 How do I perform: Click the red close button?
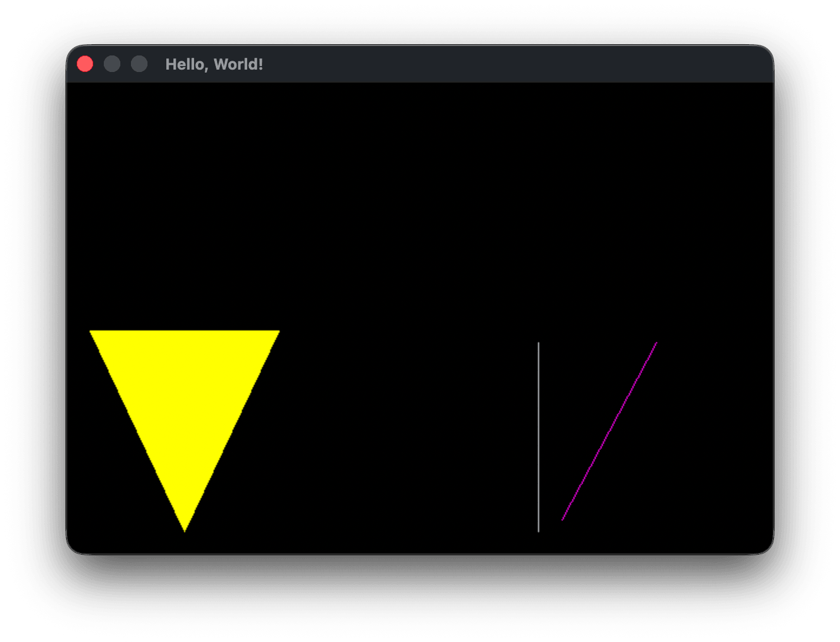85,63
